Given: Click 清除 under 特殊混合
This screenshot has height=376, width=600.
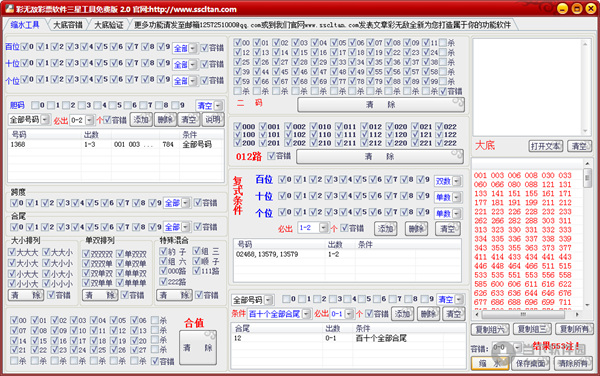Looking at the screenshot, I should (174, 295).
